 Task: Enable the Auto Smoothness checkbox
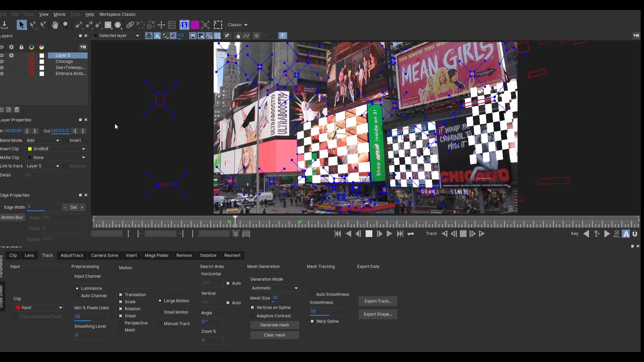tap(312, 294)
